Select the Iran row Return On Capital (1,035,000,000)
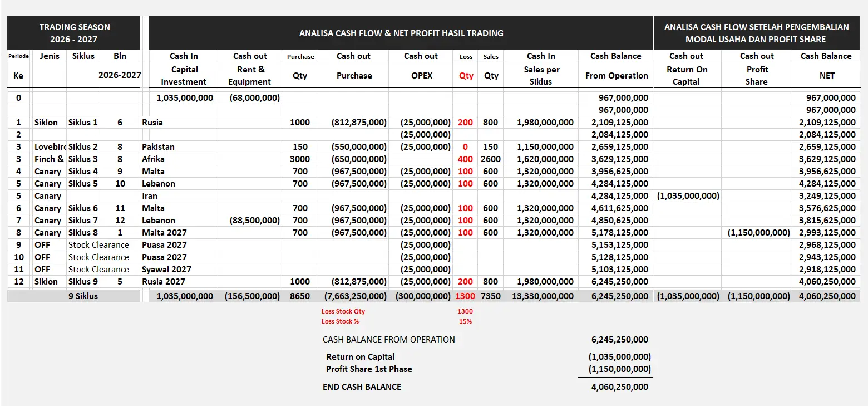Screen dimensions: 868x406 [688, 195]
